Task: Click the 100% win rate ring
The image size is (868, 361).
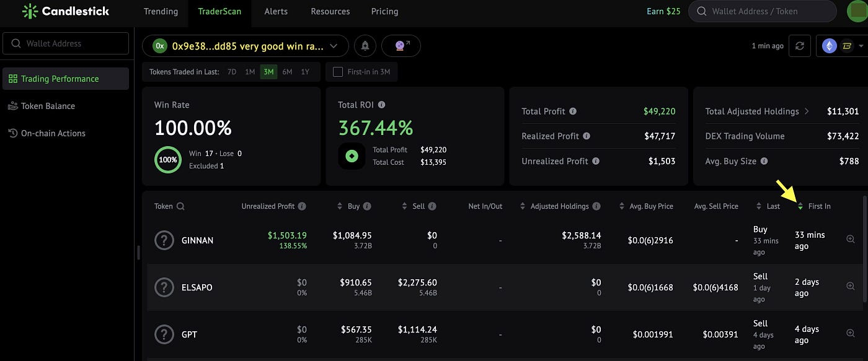Action: click(x=167, y=160)
